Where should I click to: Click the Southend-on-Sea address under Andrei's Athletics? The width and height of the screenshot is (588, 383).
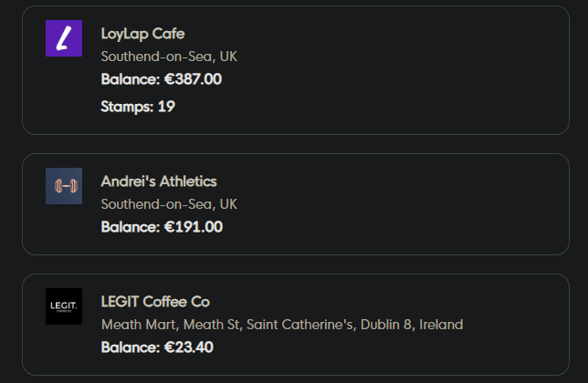[169, 204]
